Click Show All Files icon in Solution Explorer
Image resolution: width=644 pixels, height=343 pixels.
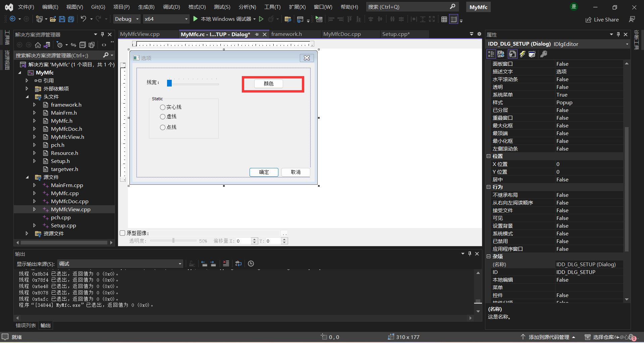pos(92,45)
